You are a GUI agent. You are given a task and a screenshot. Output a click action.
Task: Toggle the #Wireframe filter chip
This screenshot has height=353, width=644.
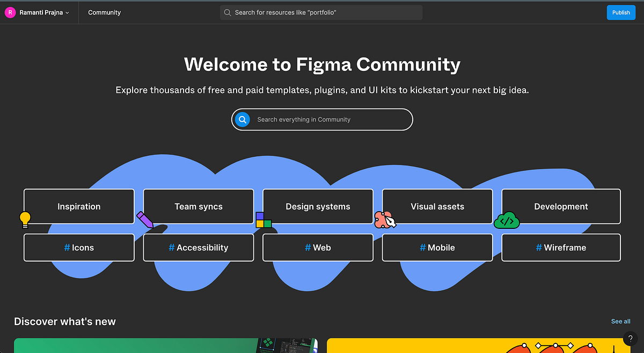point(561,247)
